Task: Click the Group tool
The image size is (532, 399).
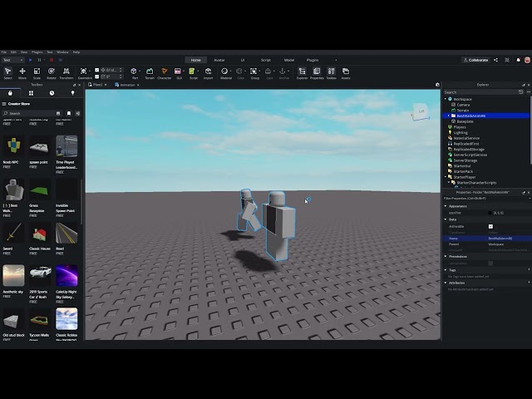Action: pos(254,73)
